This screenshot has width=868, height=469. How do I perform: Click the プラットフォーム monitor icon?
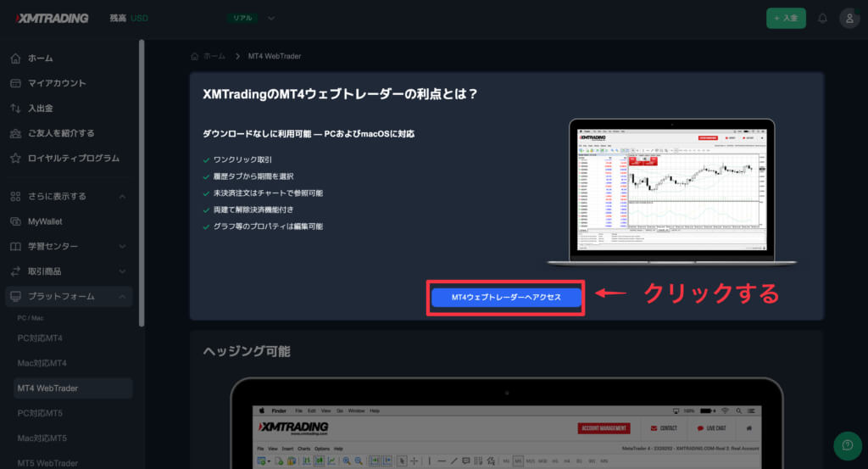click(x=15, y=297)
